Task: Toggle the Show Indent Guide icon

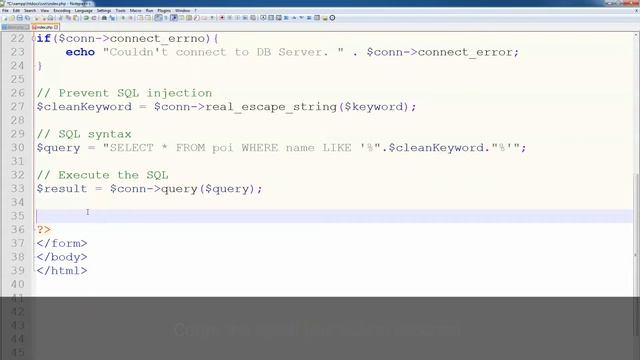Action: point(174,18)
